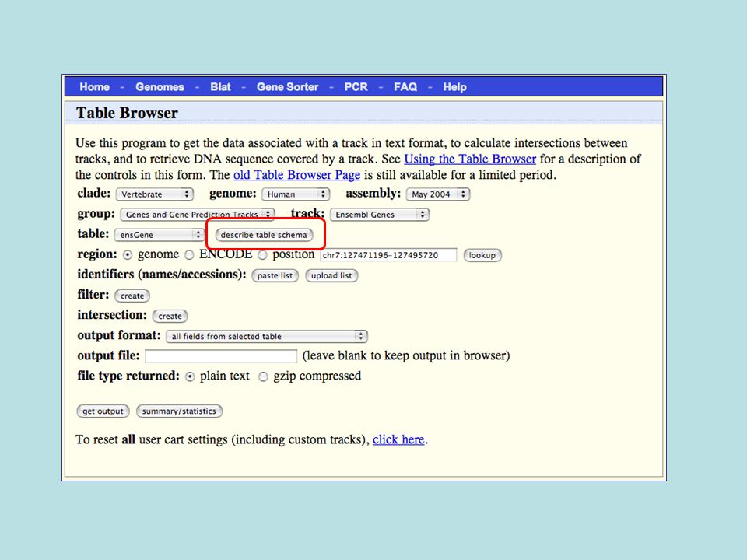Click the describe table schema button
Screen dimensions: 747x560
click(x=264, y=235)
